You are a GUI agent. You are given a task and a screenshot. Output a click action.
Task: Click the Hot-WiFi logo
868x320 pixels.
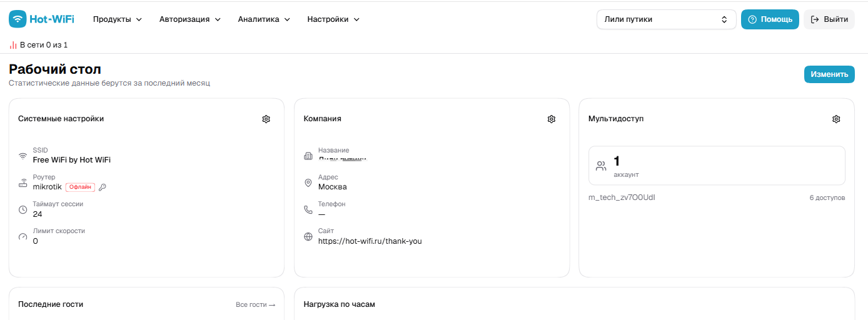(x=41, y=19)
